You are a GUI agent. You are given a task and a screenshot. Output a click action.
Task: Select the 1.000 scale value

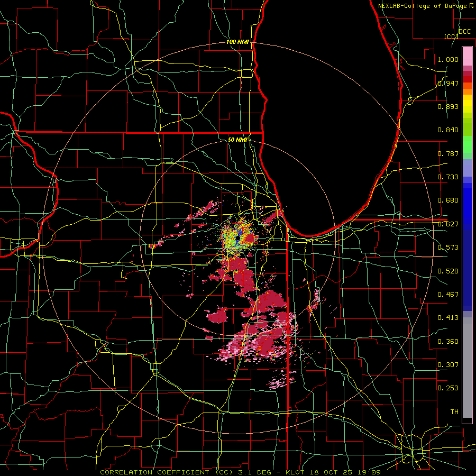[448, 59]
